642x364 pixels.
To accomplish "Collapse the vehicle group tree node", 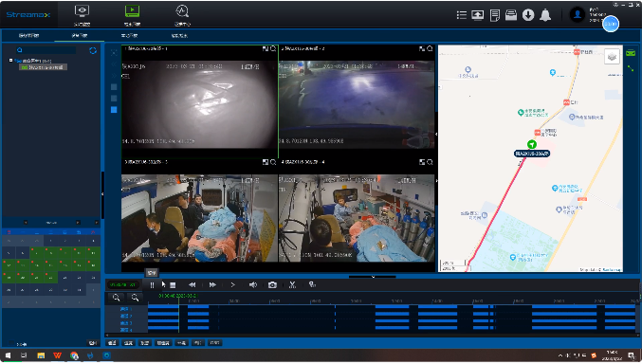I will 11,61.
